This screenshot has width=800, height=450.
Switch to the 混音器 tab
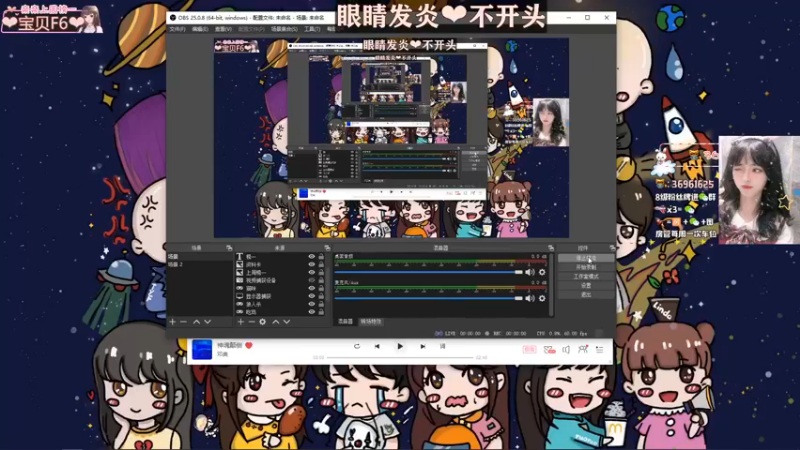click(x=345, y=321)
